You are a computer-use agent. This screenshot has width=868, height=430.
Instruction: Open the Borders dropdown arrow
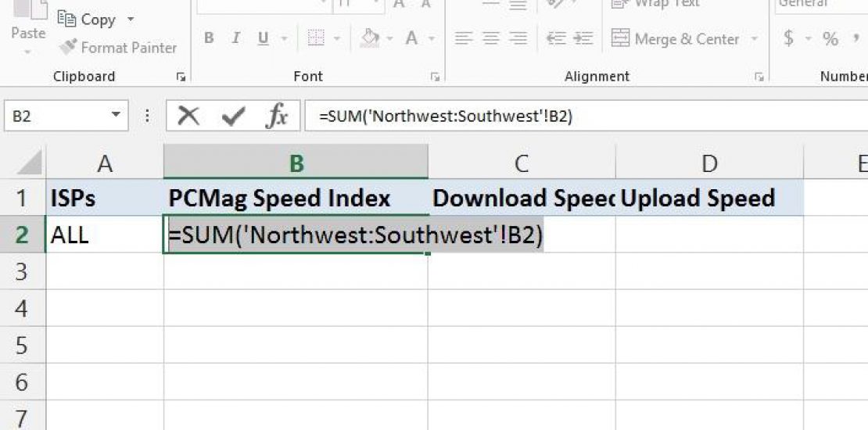[337, 38]
